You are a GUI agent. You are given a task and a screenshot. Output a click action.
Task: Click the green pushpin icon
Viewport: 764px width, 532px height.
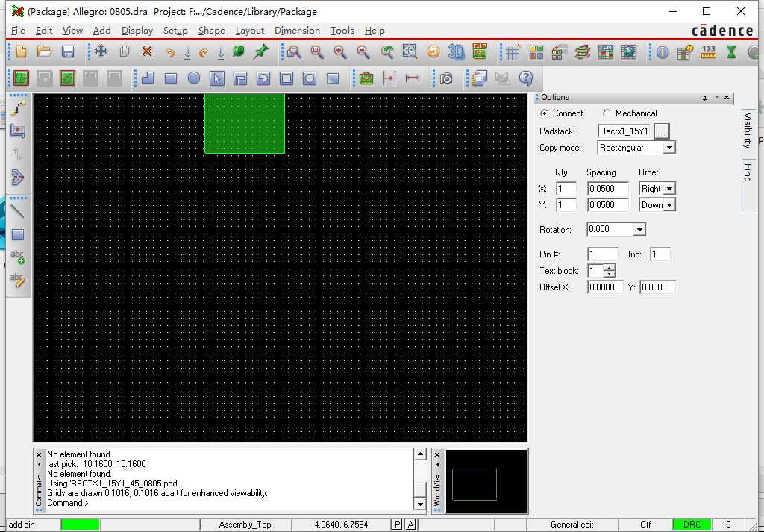pos(262,51)
